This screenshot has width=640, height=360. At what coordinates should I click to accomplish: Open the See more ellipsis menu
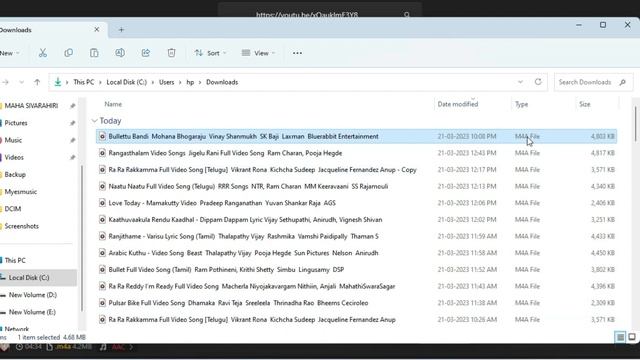point(297,53)
